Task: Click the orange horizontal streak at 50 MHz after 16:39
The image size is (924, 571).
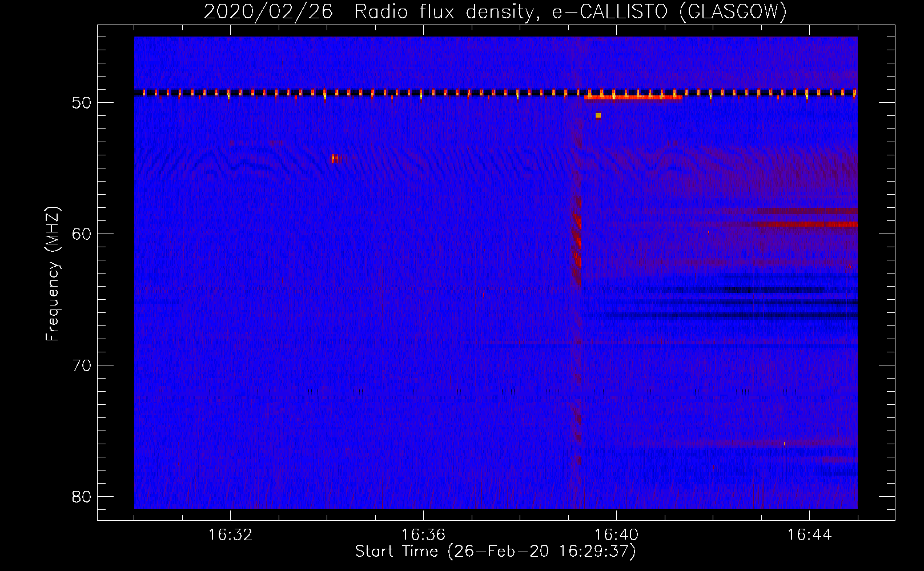Action: coord(633,98)
